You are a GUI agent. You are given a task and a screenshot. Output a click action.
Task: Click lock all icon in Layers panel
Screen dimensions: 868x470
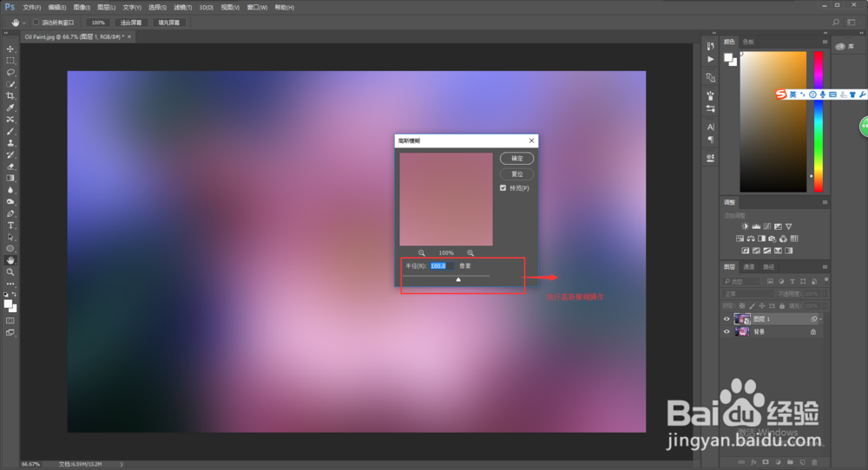[x=782, y=306]
